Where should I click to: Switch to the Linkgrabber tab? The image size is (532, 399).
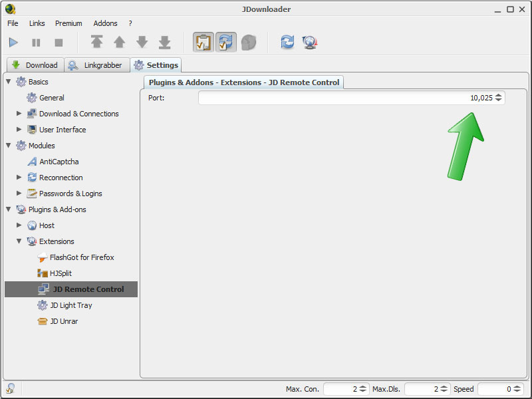point(97,65)
